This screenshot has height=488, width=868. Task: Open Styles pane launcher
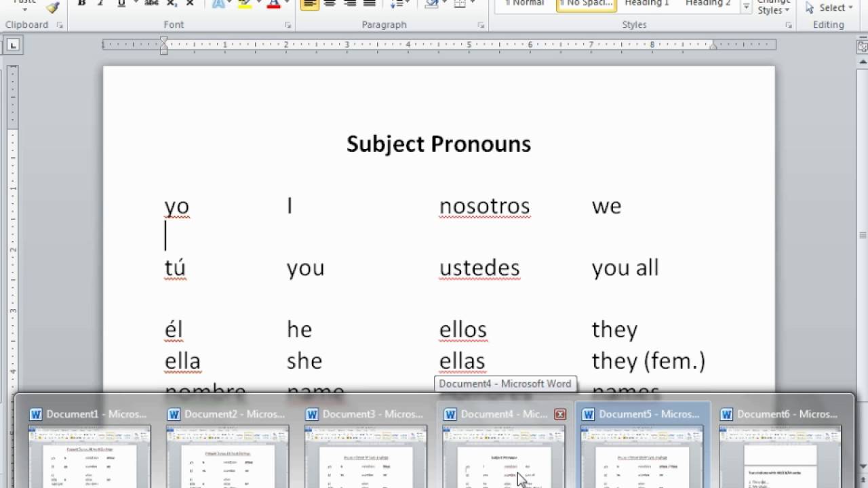(x=789, y=25)
